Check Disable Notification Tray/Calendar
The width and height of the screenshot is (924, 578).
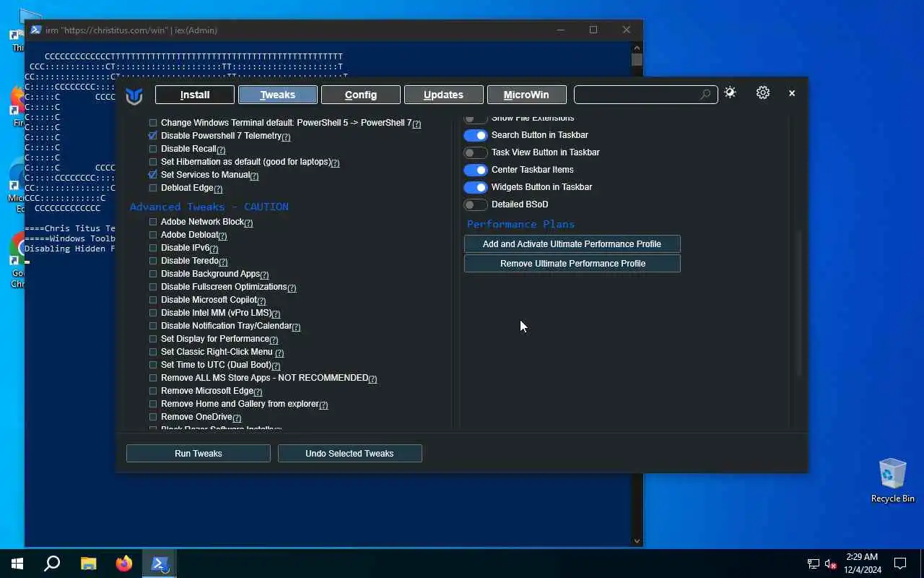[153, 326]
